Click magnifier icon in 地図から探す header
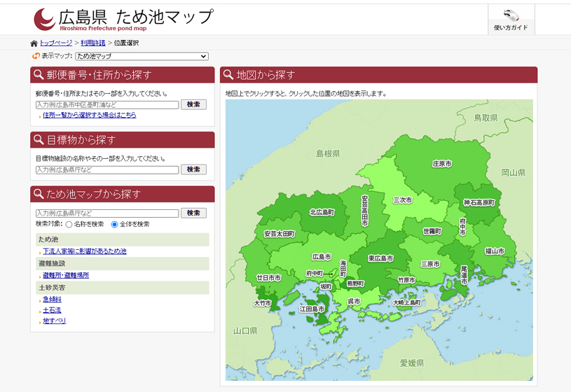The image size is (571, 392). coord(228,75)
